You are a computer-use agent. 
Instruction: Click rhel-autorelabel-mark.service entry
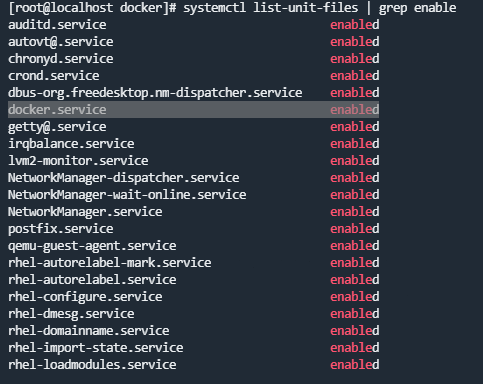(110, 263)
